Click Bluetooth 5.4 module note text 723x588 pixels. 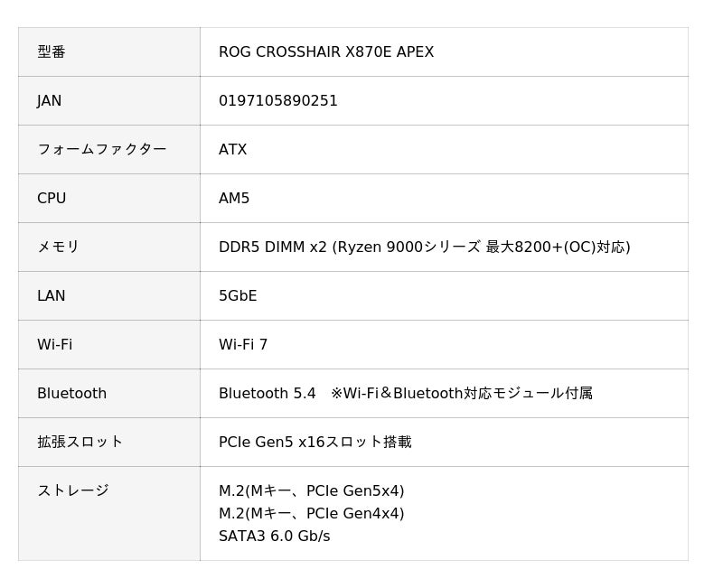click(x=405, y=394)
